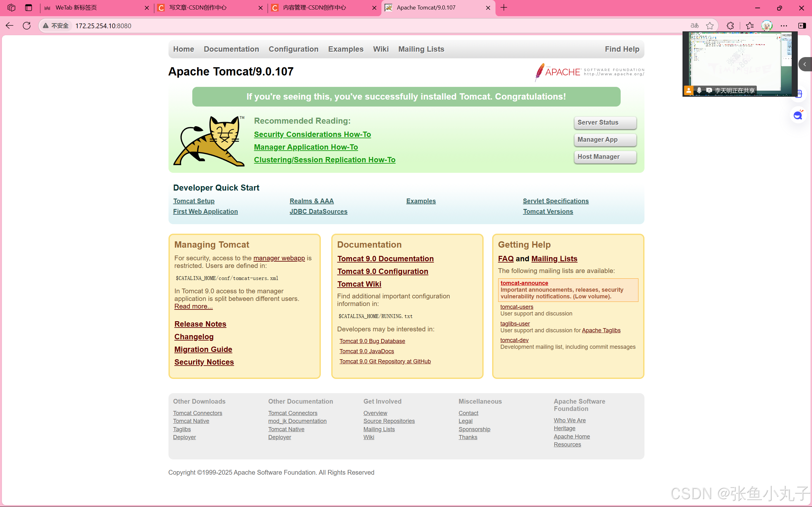
Task: Open Configuration in Tomcat navigation bar
Action: point(293,49)
